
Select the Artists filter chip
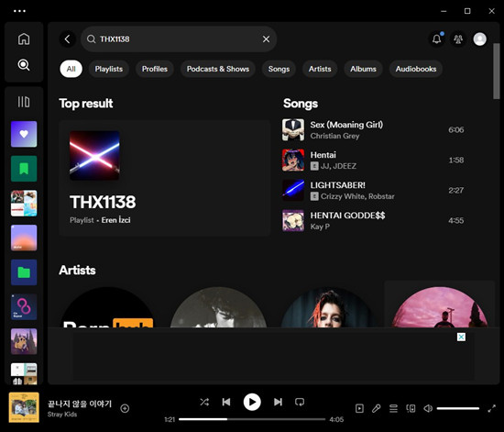click(320, 69)
